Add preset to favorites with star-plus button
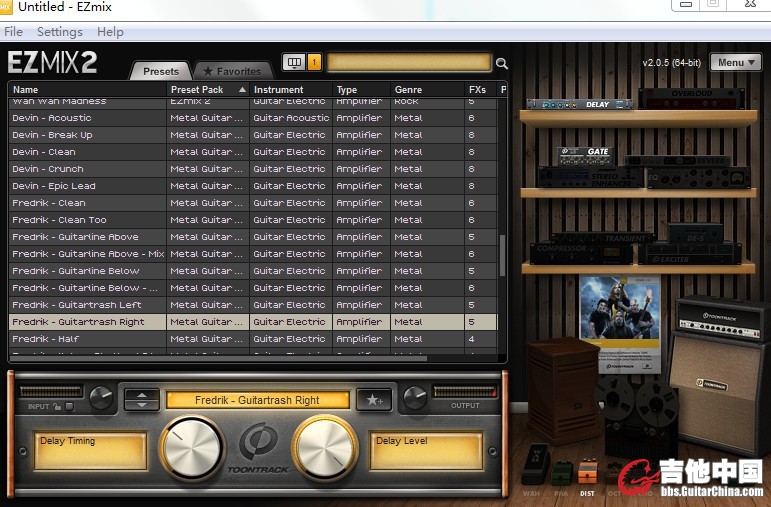This screenshot has width=771, height=507. point(375,400)
